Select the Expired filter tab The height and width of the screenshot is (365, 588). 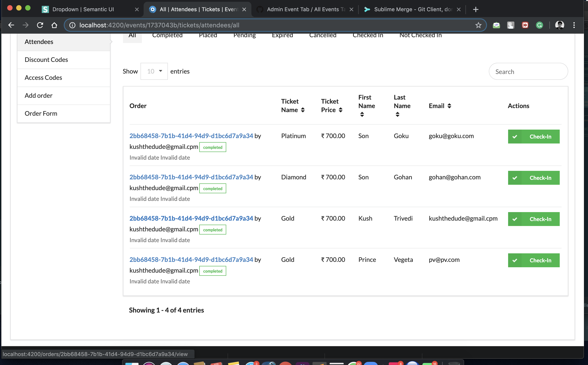[282, 36]
